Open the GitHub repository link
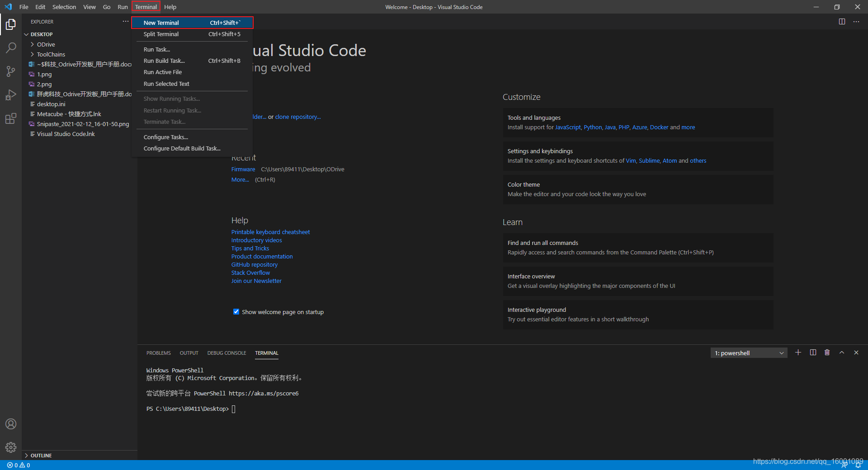Screen dimensions: 868x470 (x=255, y=264)
